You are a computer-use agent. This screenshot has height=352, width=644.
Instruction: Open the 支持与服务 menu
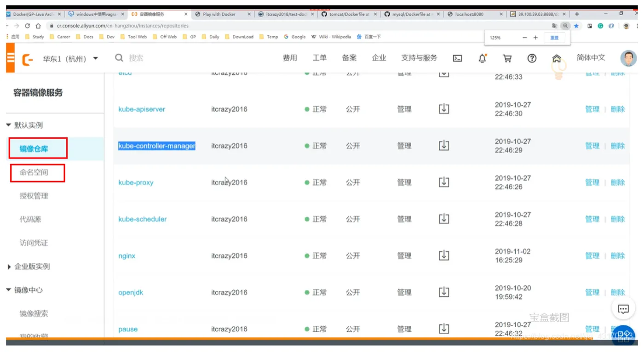point(419,58)
